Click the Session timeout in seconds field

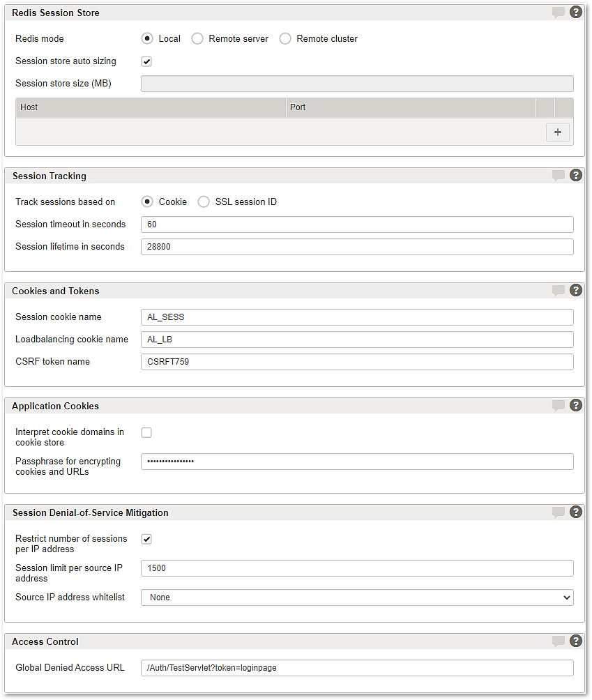coord(357,225)
